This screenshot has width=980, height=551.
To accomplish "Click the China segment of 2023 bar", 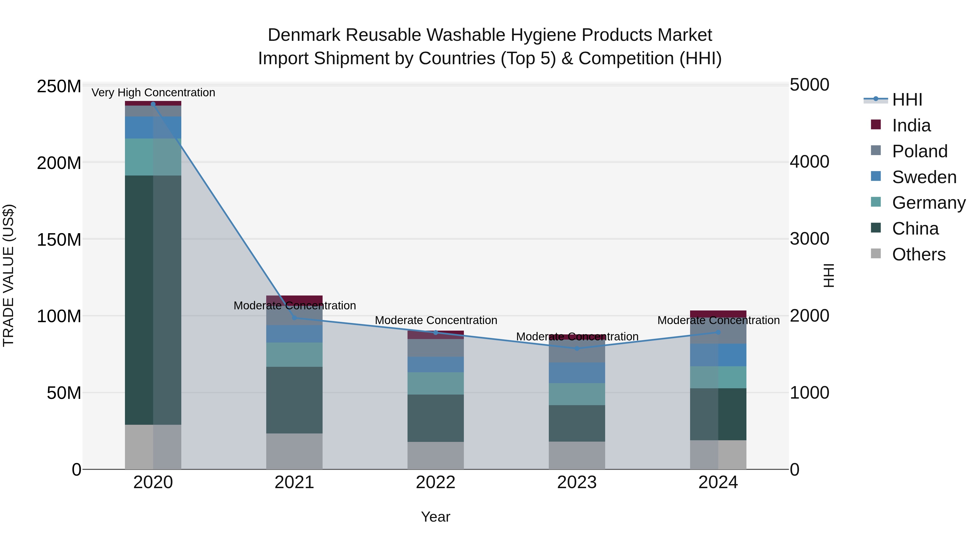I will [577, 423].
